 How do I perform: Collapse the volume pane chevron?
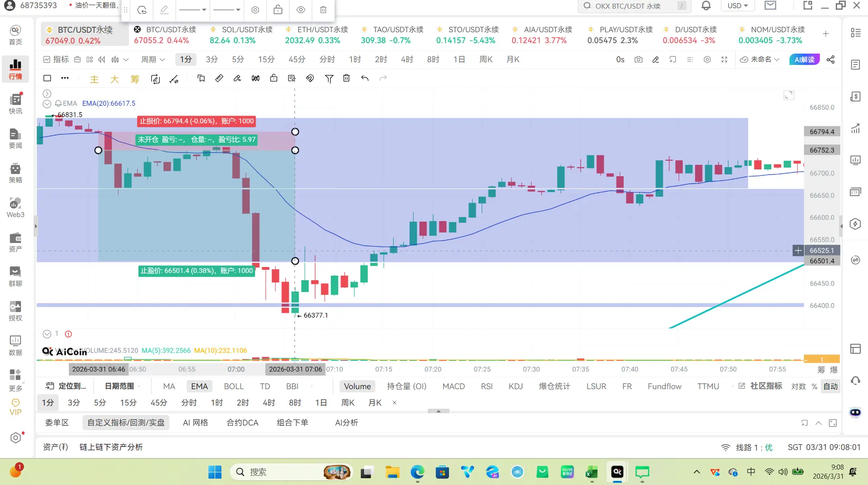click(x=47, y=334)
